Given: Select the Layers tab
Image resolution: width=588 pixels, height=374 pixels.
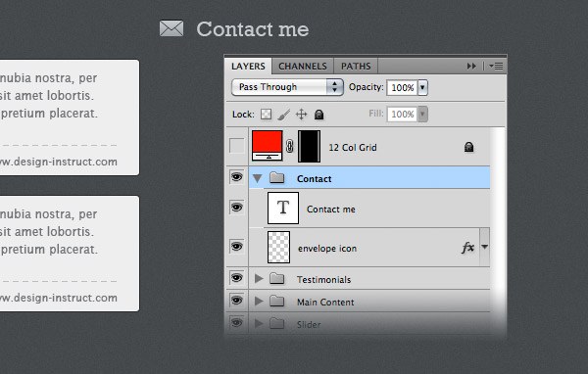Looking at the screenshot, I should 248,67.
